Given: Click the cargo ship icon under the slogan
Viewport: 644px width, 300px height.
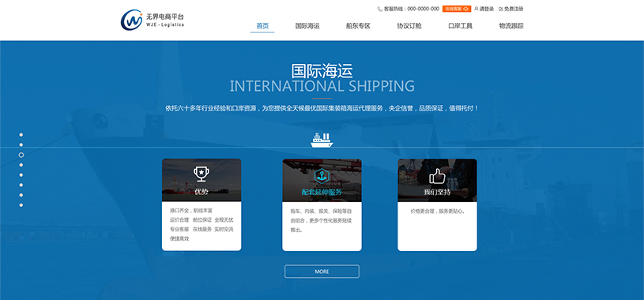Looking at the screenshot, I should pos(322,141).
